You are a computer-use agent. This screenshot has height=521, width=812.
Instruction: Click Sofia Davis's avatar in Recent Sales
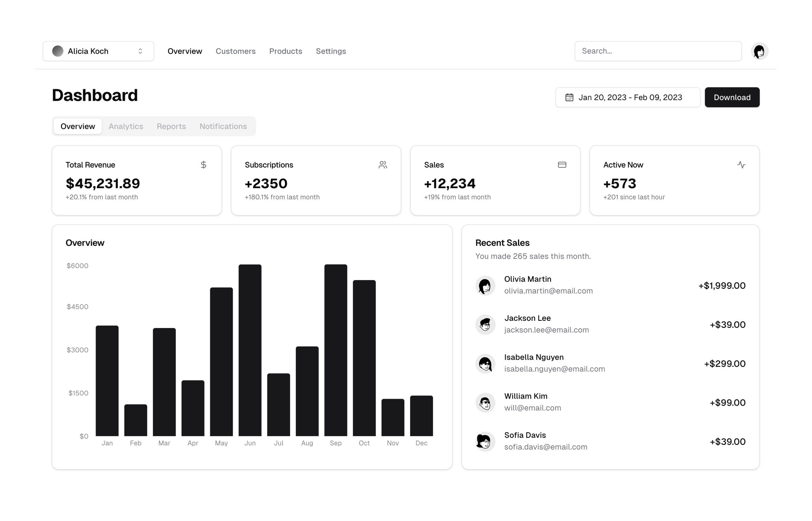click(x=485, y=441)
